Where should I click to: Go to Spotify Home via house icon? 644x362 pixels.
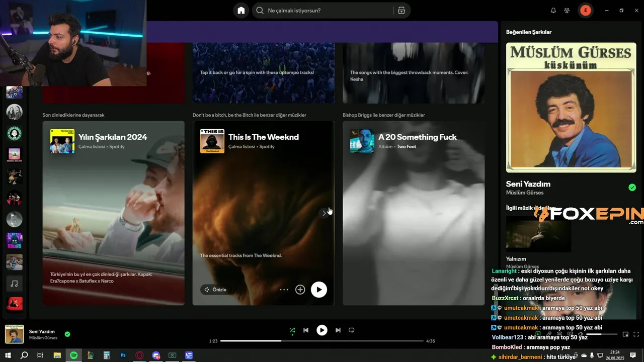pyautogui.click(x=241, y=11)
